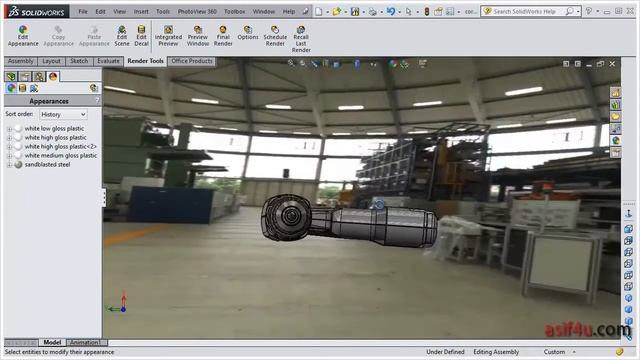
Task: Open the Edit Scene tool
Action: click(122, 36)
